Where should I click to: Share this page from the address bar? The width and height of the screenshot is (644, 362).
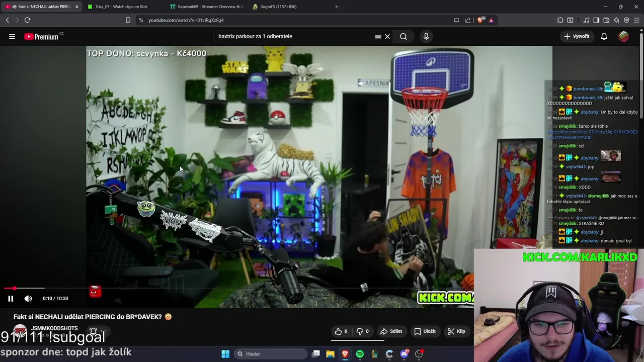pos(468,20)
